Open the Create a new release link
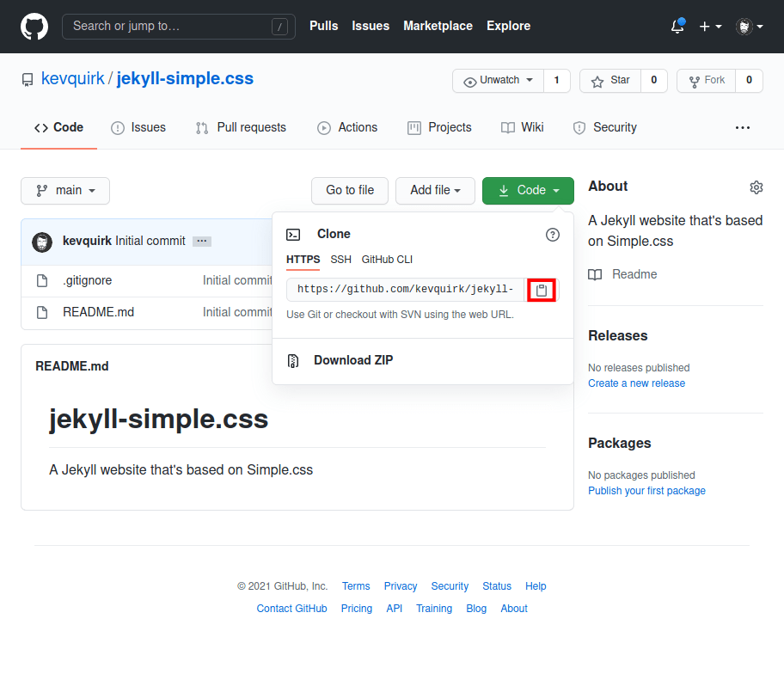The width and height of the screenshot is (784, 674). click(636, 383)
